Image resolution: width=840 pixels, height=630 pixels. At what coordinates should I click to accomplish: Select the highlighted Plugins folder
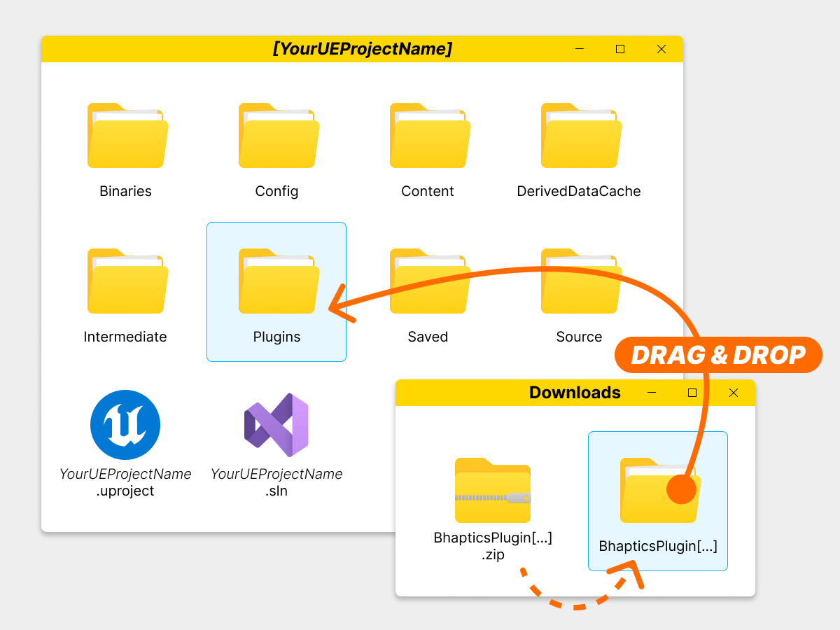[x=276, y=292]
